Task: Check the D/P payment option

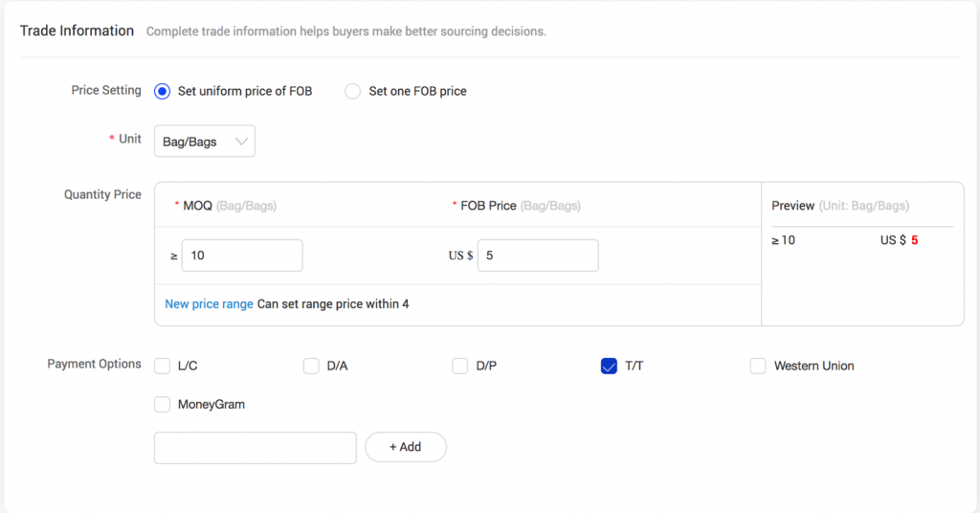Action: (460, 367)
